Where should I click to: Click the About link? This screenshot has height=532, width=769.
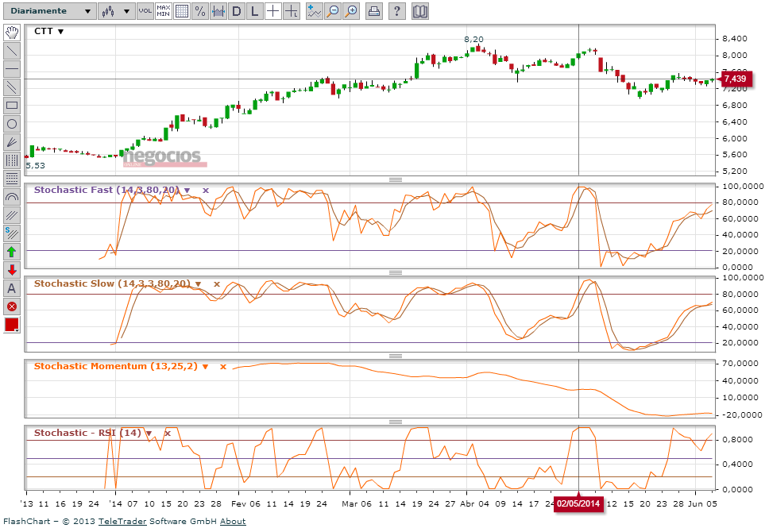(x=233, y=522)
